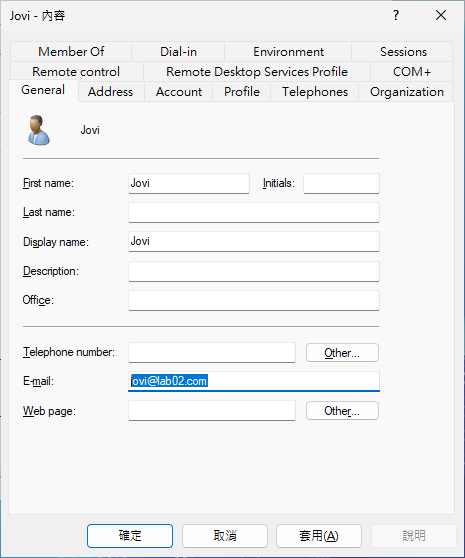Open the Address tab
The height and width of the screenshot is (558, 465).
(111, 92)
